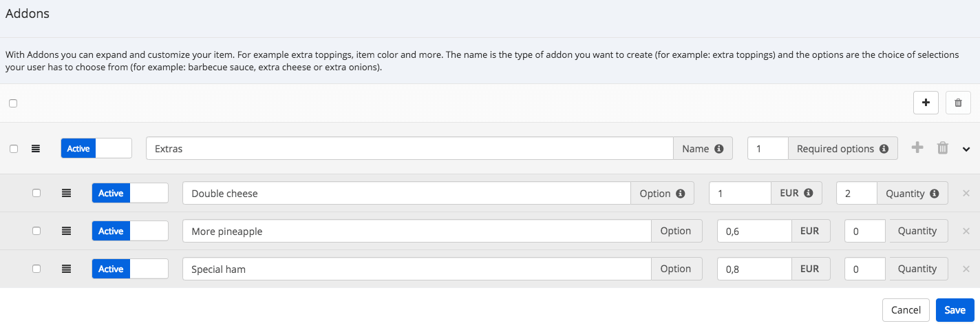This screenshot has width=980, height=328.
Task: Click the info icon beside Double cheese Quantity
Action: (x=934, y=194)
